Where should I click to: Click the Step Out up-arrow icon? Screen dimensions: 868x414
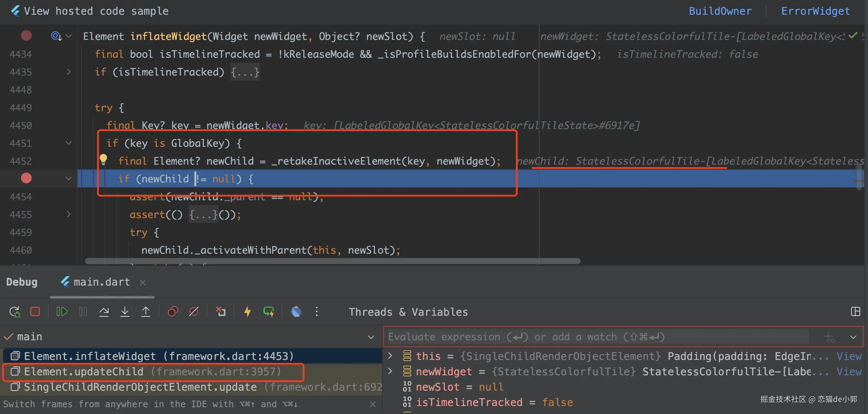pyautogui.click(x=145, y=311)
